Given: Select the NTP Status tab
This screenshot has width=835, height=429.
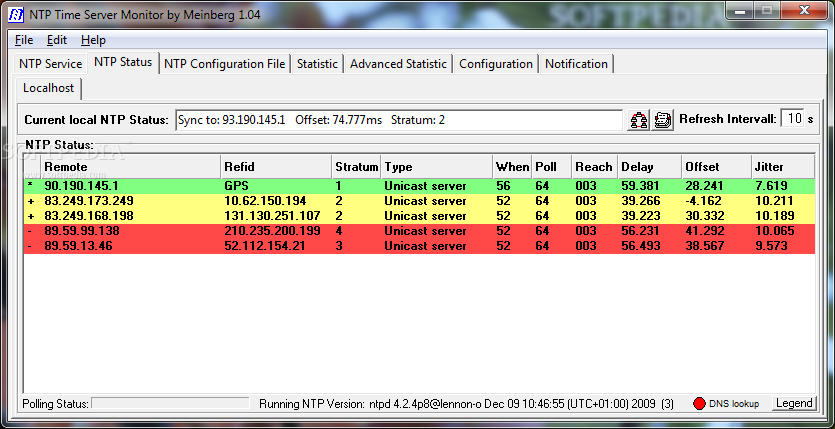Looking at the screenshot, I should (x=123, y=62).
